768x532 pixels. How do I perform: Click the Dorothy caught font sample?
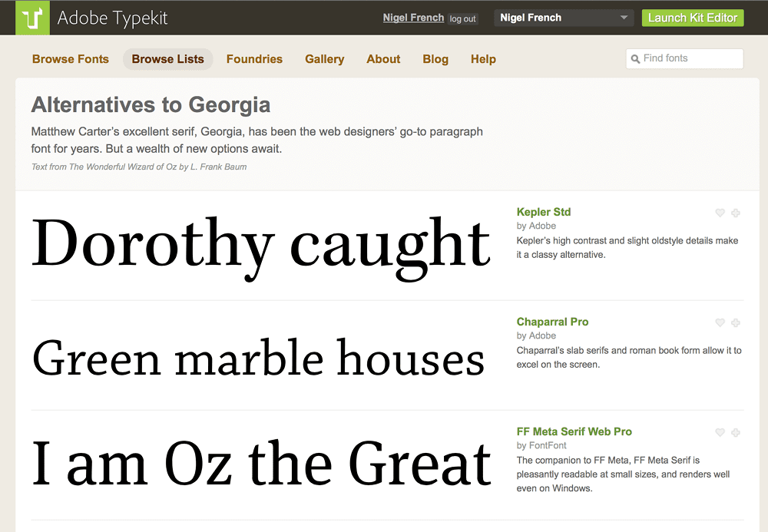coord(261,243)
